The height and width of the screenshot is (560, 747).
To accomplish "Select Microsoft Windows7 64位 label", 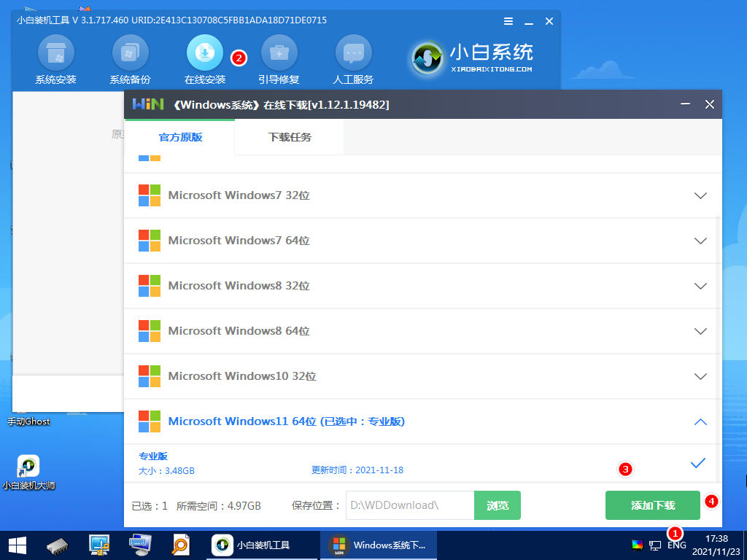I will [x=239, y=241].
